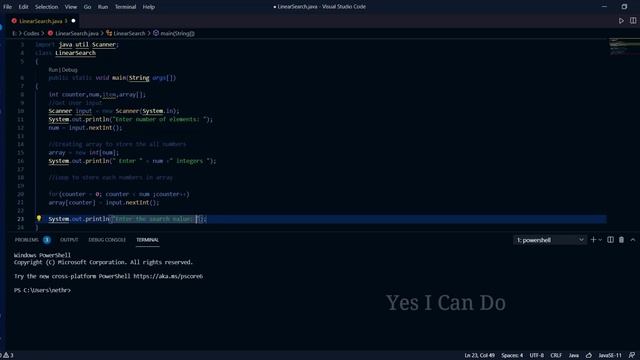
Task: Click the code minimap overview
Action: (x=624, y=47)
